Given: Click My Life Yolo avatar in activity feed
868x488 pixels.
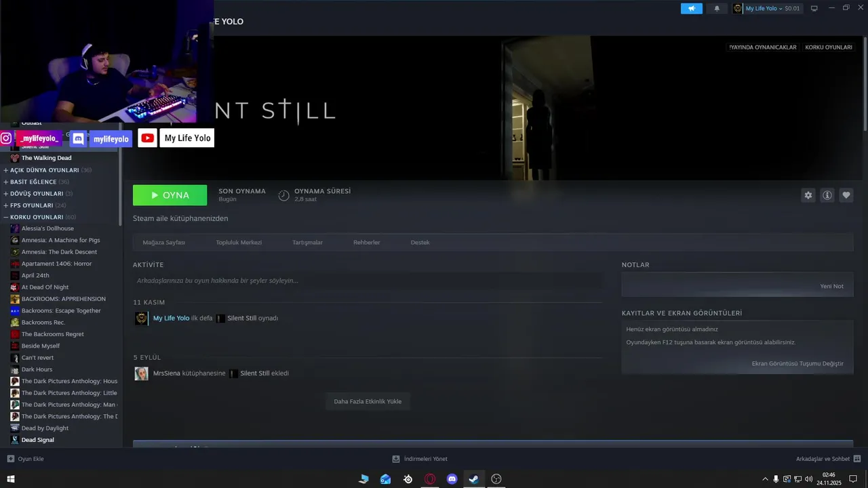Looking at the screenshot, I should click(x=141, y=319).
